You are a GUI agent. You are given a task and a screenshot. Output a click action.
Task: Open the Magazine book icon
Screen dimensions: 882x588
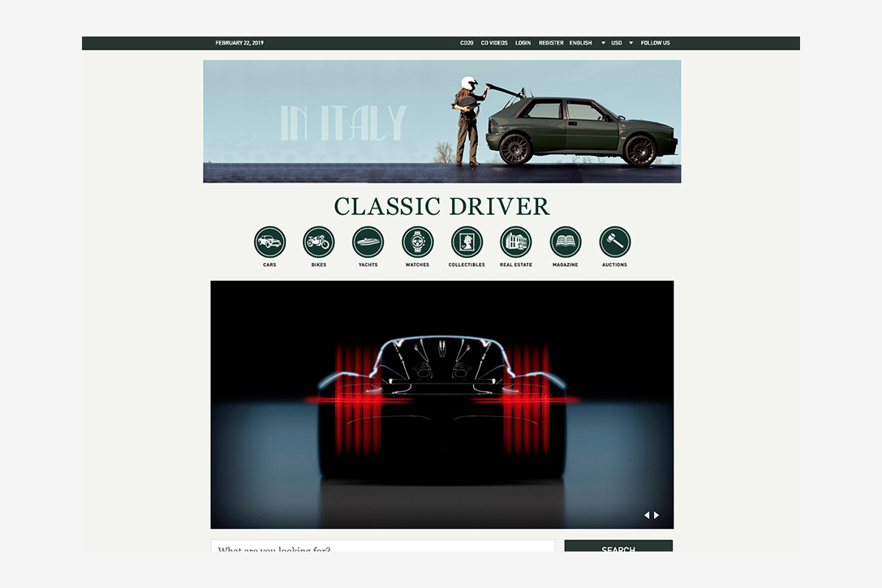566,242
